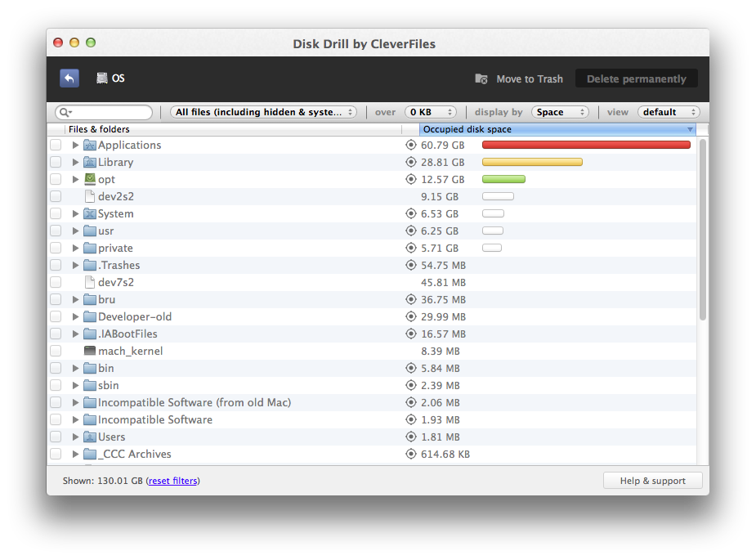Expand the Library folder
This screenshot has height=560, width=756.
pos(75,162)
